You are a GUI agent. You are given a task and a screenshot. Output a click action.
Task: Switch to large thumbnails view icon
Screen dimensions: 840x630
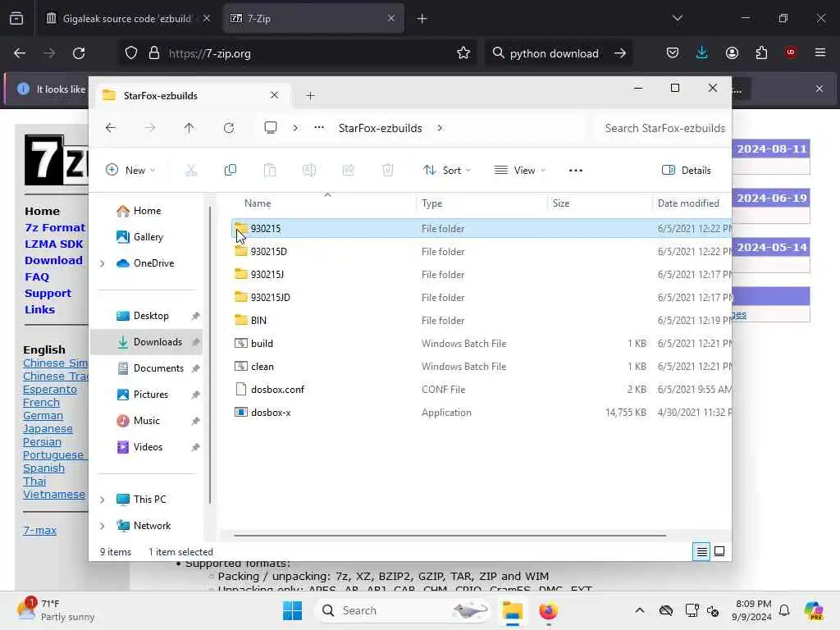pos(719,551)
